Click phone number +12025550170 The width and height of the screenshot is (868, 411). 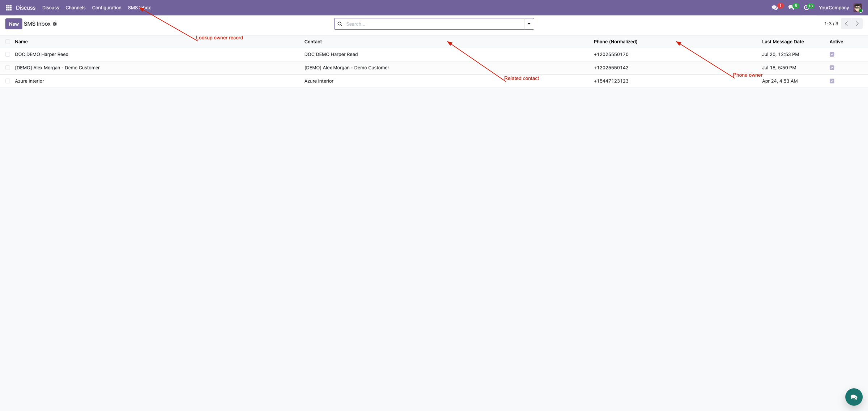click(x=611, y=55)
